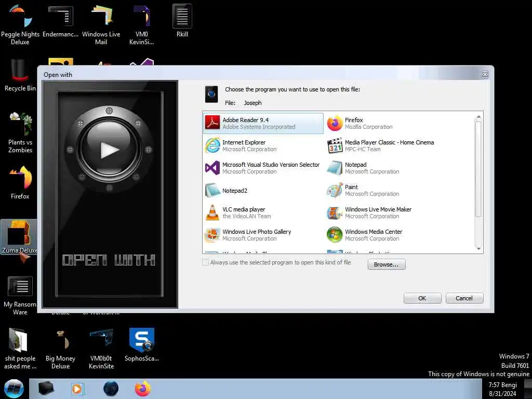Click the Open With play button artwork

tap(109, 149)
